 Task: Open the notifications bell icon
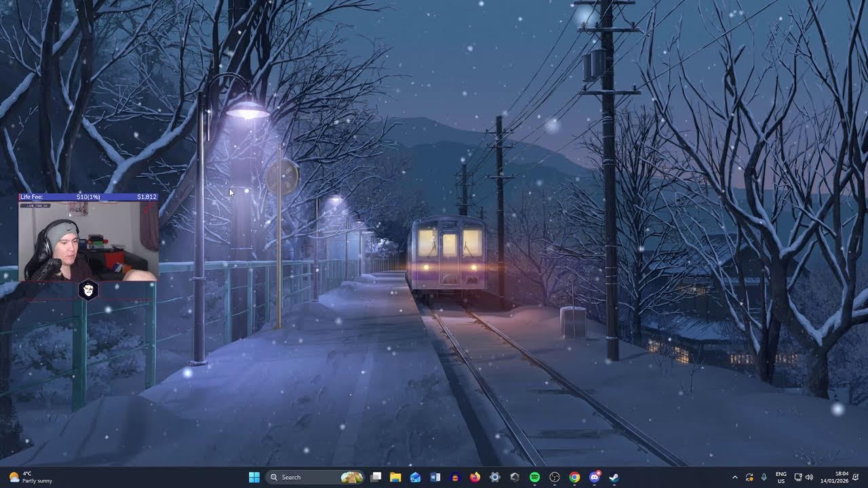point(856,477)
